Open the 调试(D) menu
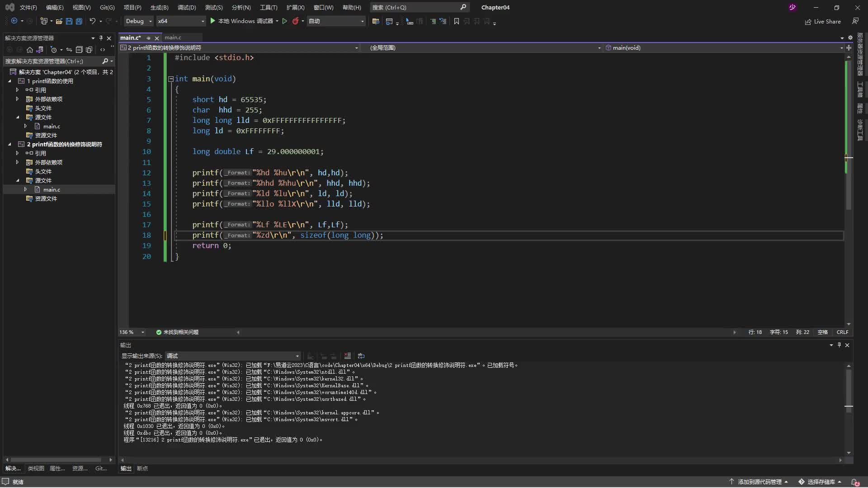 (x=187, y=7)
